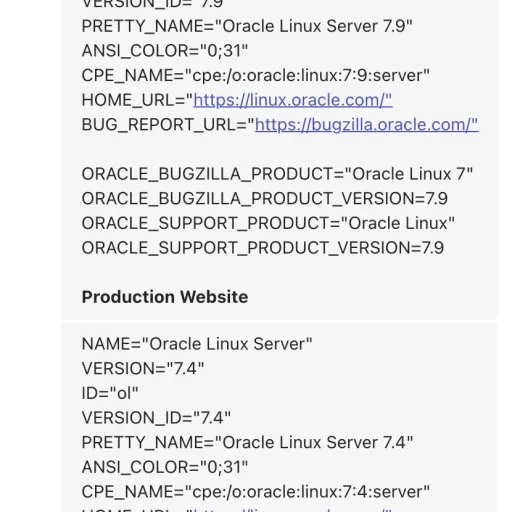
Task: Click the PRETTY_NAME "Oracle Linux Server 7.9" line
Action: point(247,26)
